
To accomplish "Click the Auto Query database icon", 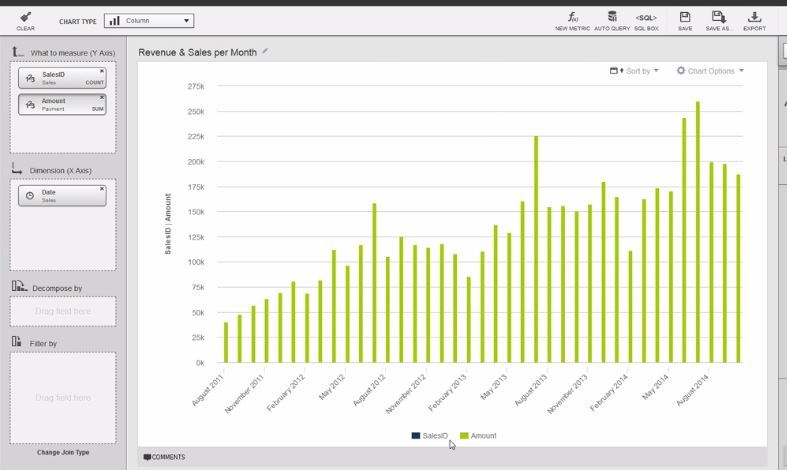I will [612, 19].
